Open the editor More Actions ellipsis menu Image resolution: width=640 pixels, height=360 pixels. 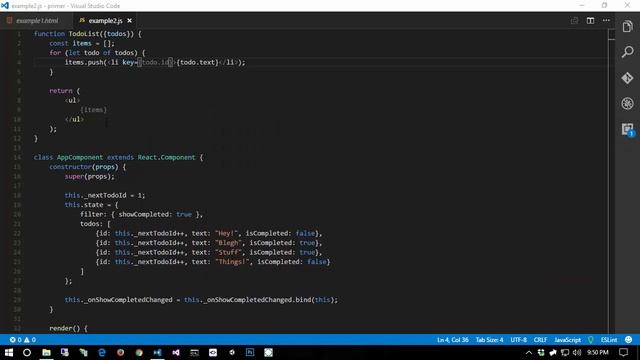coord(606,20)
